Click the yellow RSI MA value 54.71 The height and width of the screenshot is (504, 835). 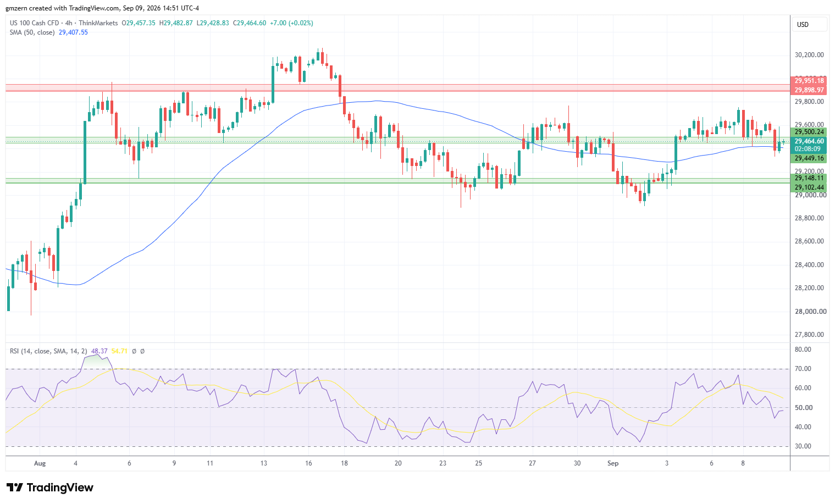point(119,351)
